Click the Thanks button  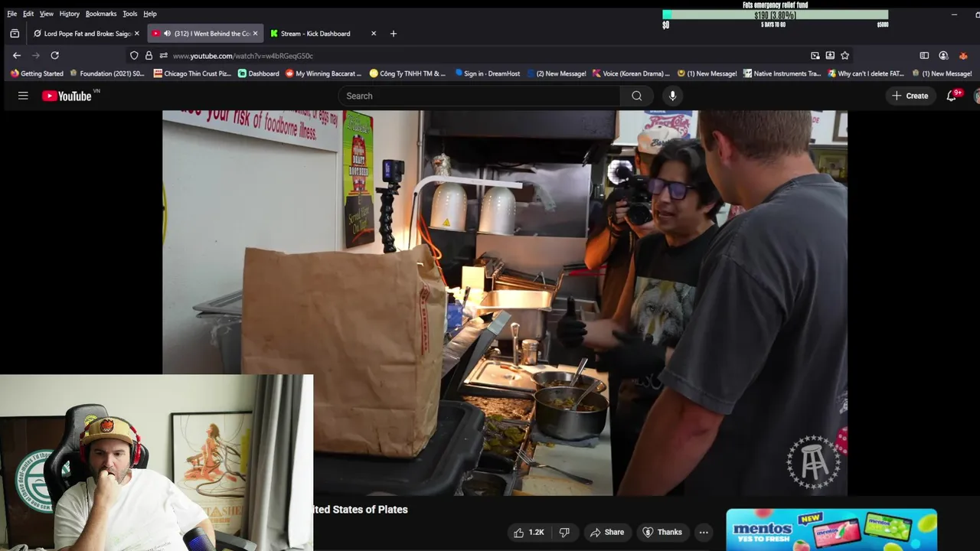662,532
